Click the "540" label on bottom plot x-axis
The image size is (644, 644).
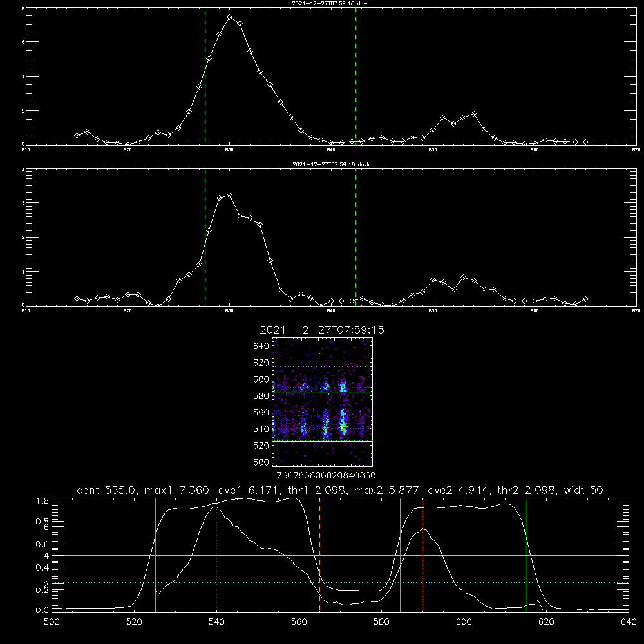(217, 622)
